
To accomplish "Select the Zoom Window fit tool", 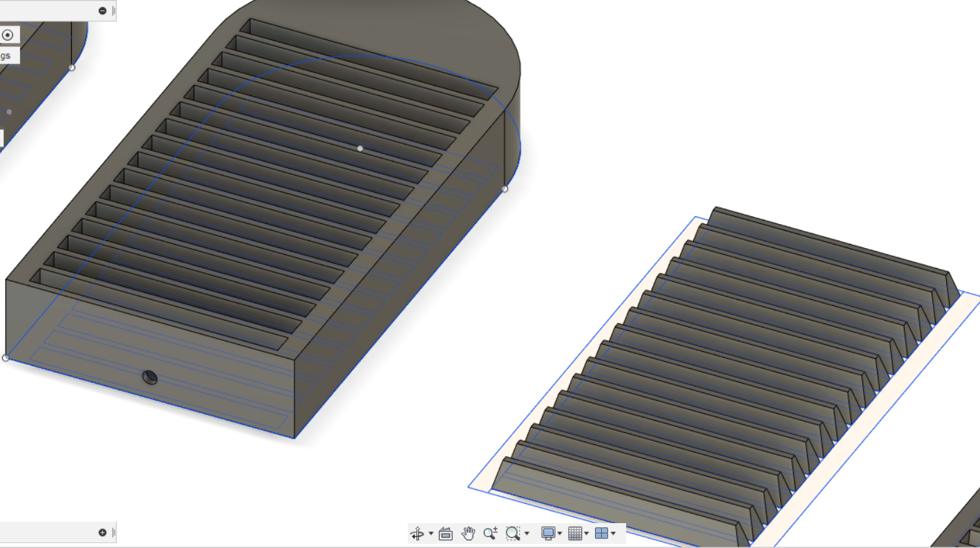I will pyautogui.click(x=512, y=533).
